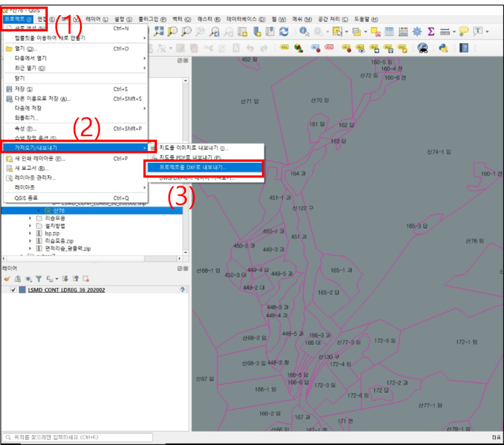Click browser panel vertical scrollbar down arrow

tap(185, 252)
